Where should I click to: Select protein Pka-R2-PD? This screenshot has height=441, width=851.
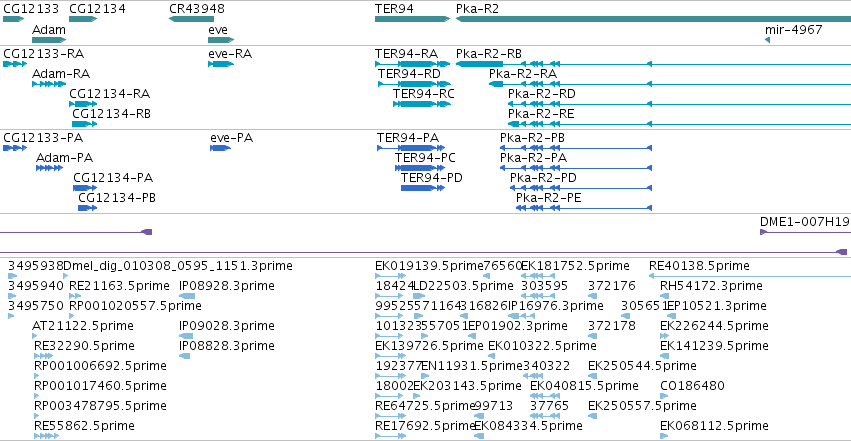(x=543, y=178)
